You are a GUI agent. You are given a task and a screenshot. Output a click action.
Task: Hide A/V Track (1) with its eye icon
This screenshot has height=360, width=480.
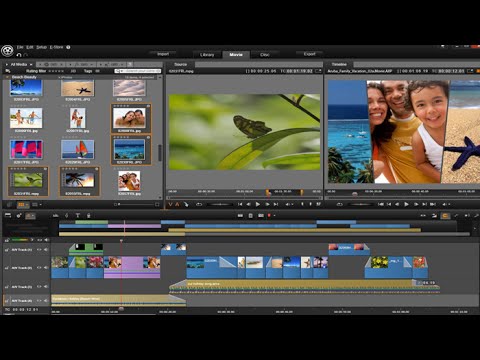39,249
